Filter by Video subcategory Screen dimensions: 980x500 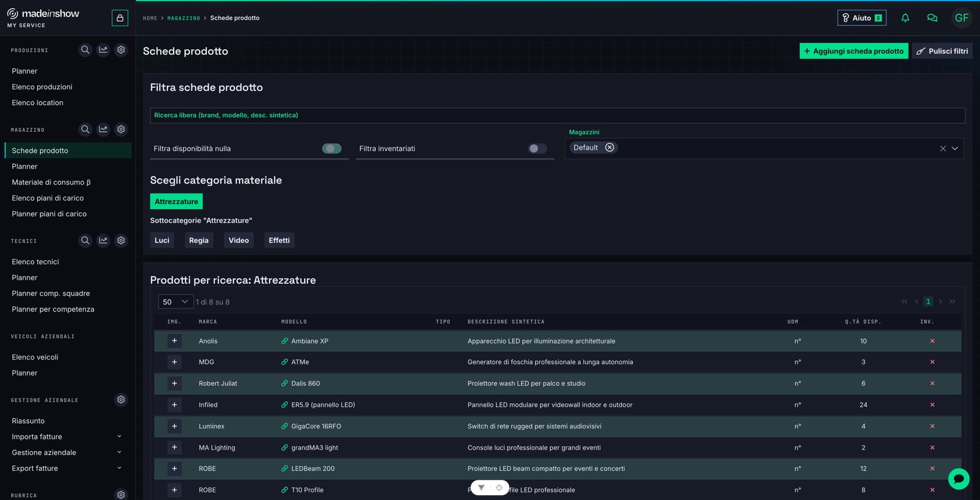coord(238,240)
